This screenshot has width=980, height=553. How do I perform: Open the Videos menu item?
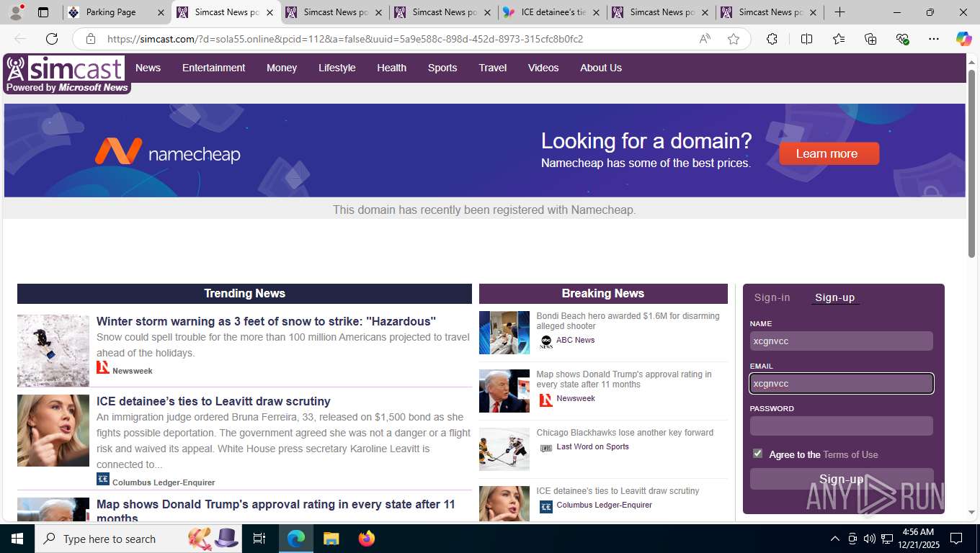543,68
